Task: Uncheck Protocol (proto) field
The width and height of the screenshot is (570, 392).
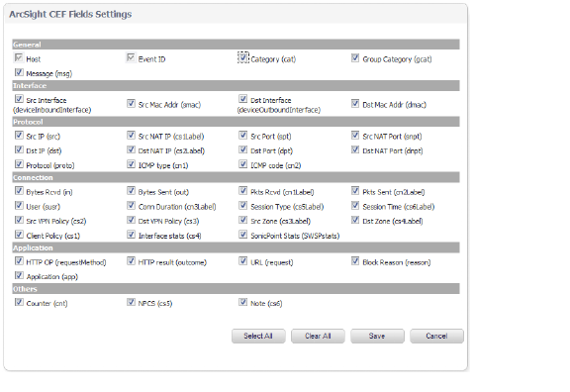Action: tap(19, 164)
